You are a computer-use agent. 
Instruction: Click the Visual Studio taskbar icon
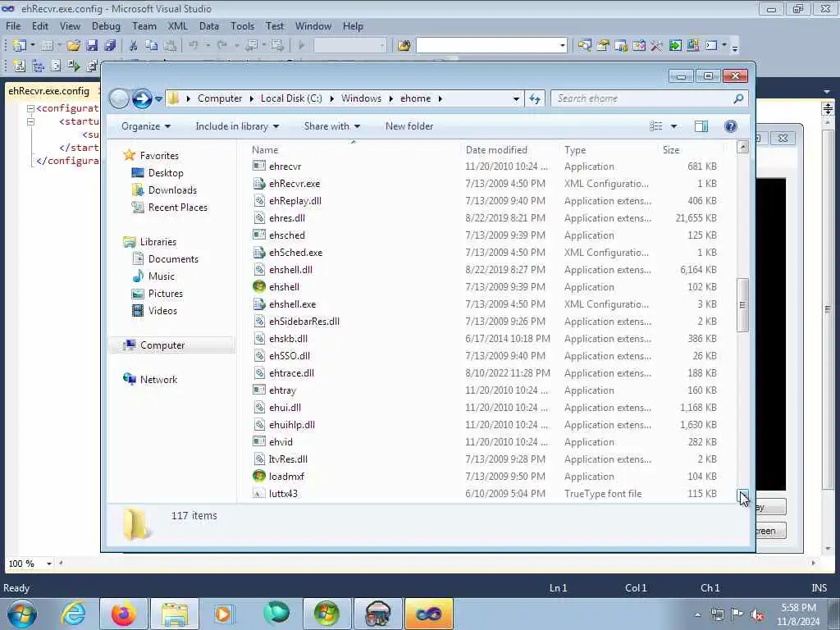point(428,614)
